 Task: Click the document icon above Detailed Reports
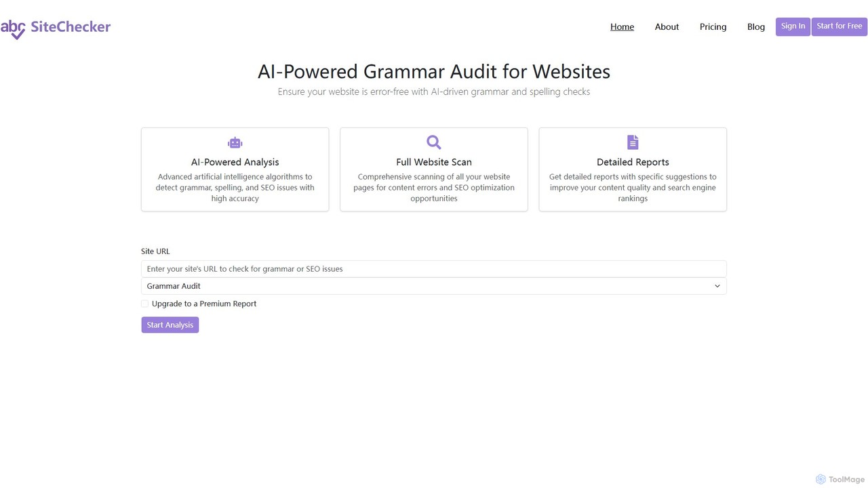[633, 142]
